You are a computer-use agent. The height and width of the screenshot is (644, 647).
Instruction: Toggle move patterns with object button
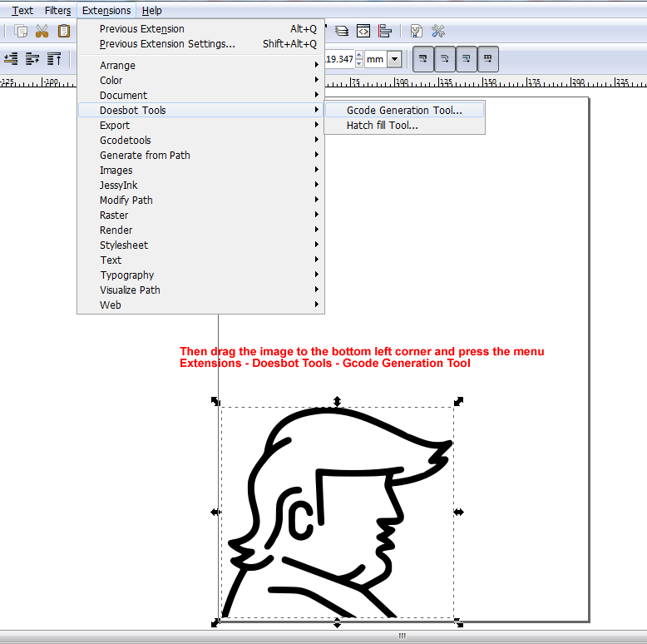click(x=488, y=59)
